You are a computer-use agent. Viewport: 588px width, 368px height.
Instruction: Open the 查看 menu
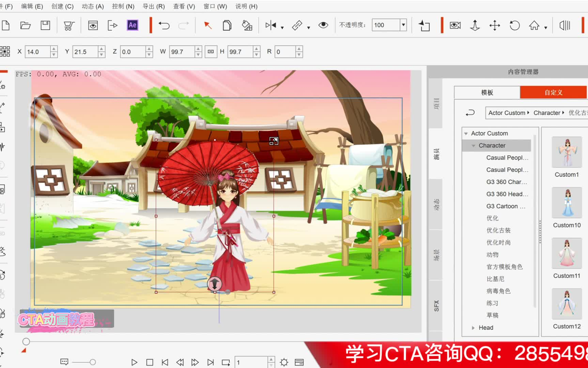point(183,6)
